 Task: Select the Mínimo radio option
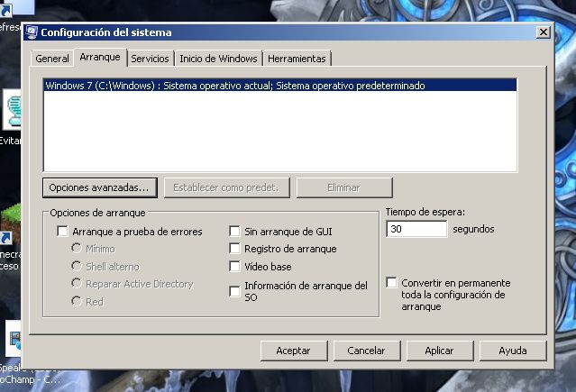77,249
